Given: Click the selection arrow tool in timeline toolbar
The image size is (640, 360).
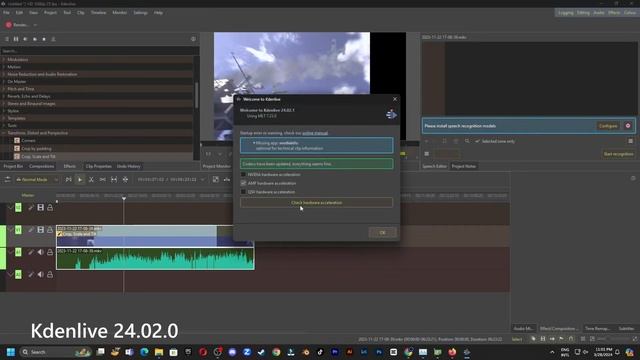Looking at the screenshot, I should [x=80, y=180].
